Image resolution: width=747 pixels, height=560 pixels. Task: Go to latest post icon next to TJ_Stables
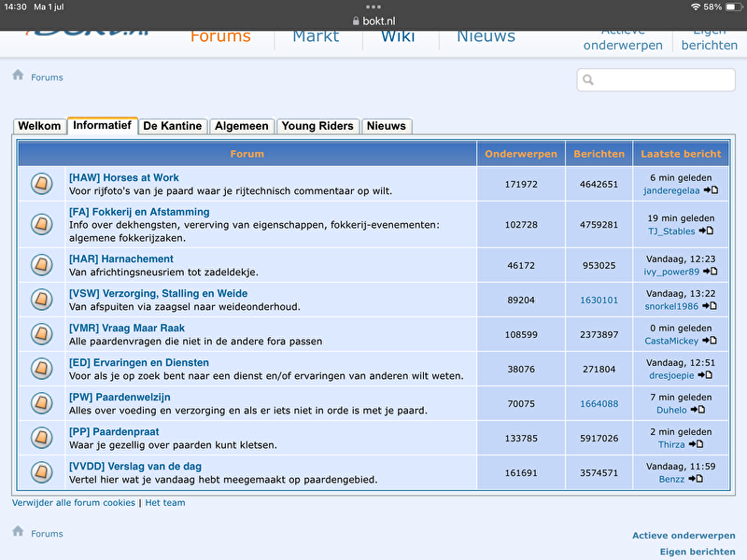coord(706,231)
